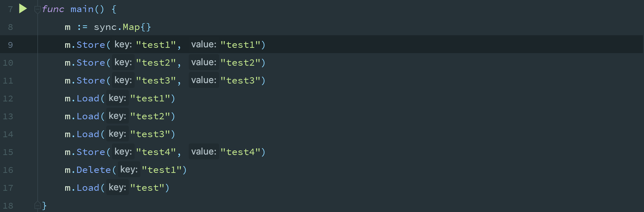
Task: Click line number 9 in the gutter
Action: tap(10, 45)
